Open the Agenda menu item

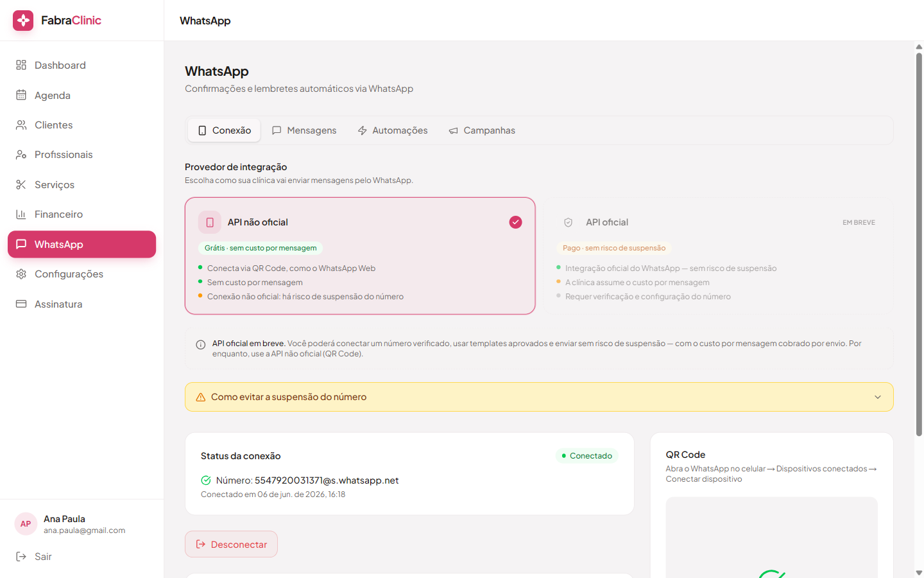(81, 95)
